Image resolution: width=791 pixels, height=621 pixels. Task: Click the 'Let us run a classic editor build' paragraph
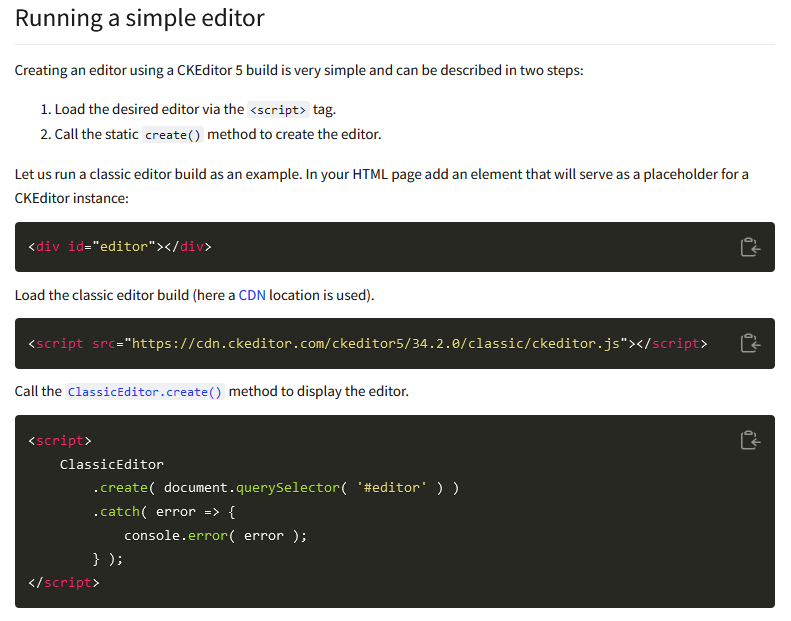coord(381,186)
